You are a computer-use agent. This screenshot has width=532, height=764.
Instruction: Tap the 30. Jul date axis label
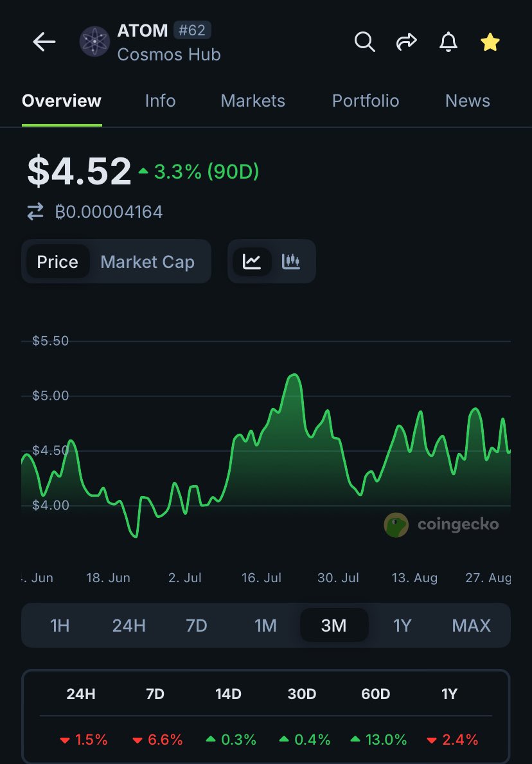click(x=338, y=578)
